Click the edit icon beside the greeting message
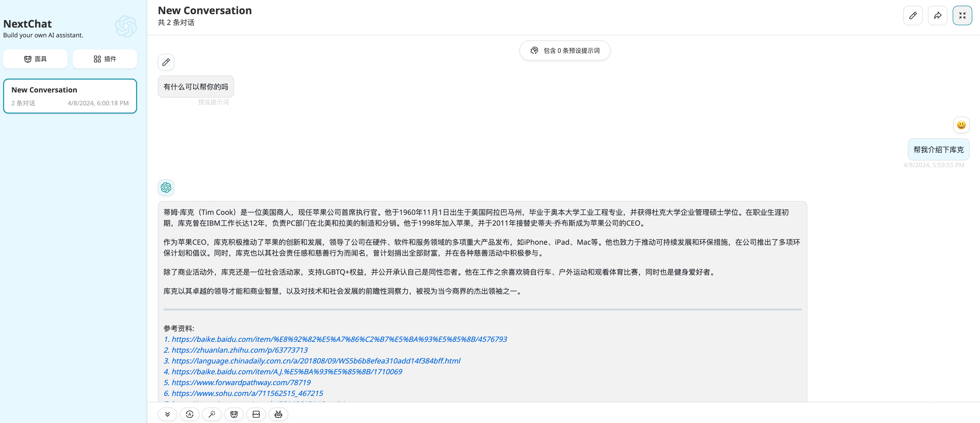 (166, 62)
